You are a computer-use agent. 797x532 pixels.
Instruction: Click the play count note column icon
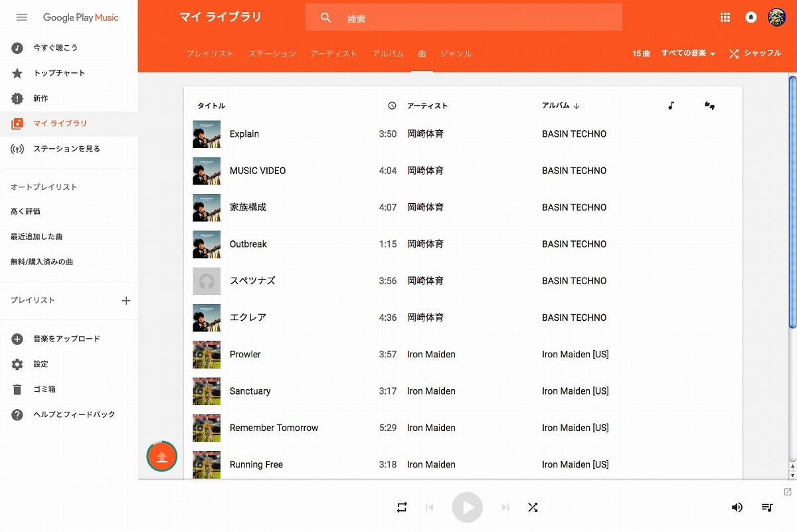coord(671,106)
